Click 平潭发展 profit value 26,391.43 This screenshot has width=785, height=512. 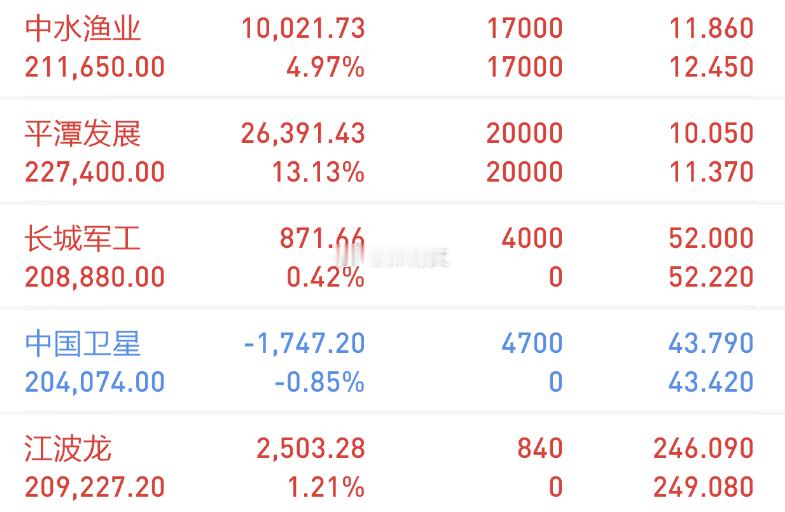click(303, 133)
